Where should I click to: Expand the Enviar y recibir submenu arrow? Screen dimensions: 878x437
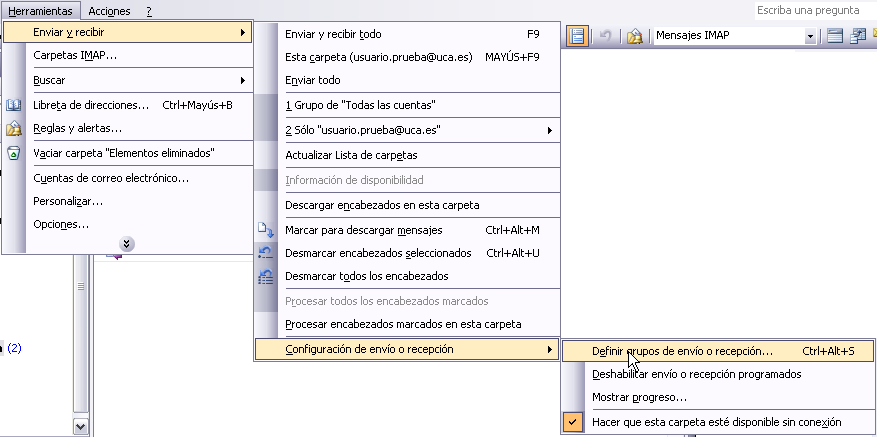tap(242, 32)
